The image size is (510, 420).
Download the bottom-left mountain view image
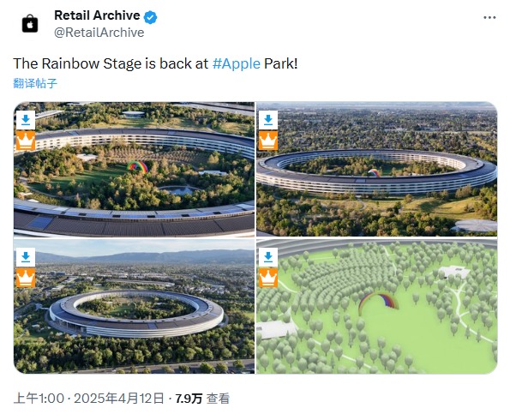pyautogui.click(x=26, y=257)
